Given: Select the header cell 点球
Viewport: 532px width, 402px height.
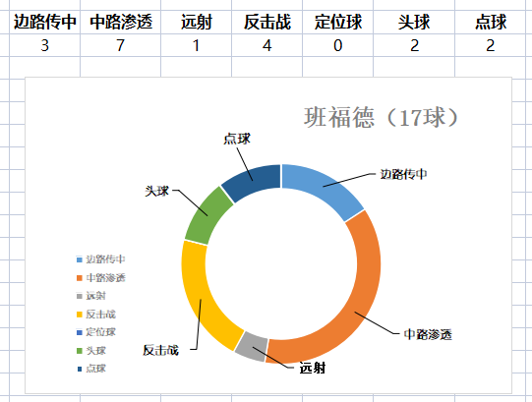Looking at the screenshot, I should (x=491, y=22).
